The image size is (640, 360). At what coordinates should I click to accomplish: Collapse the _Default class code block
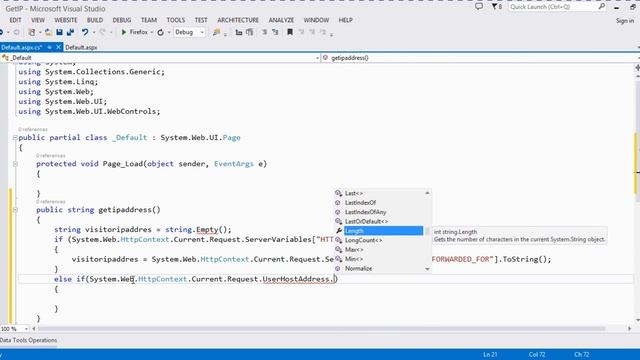tap(15, 138)
